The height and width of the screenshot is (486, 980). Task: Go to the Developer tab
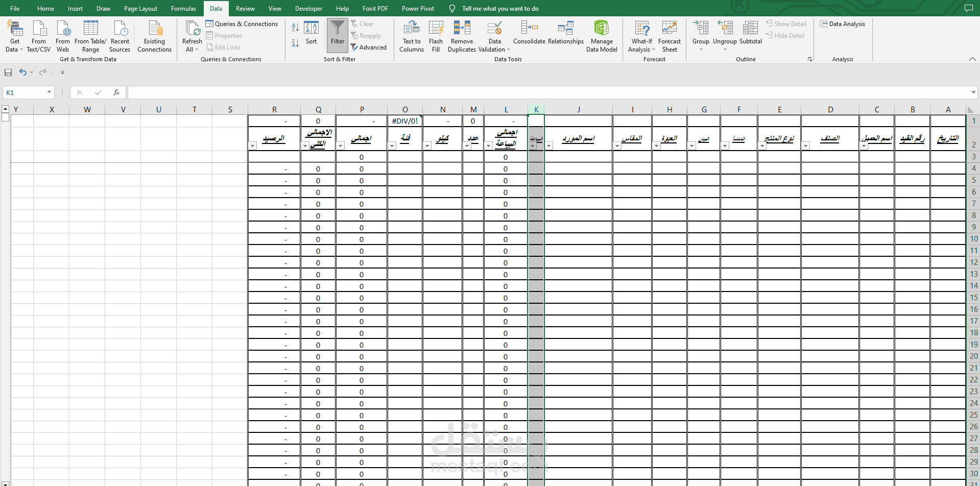308,8
